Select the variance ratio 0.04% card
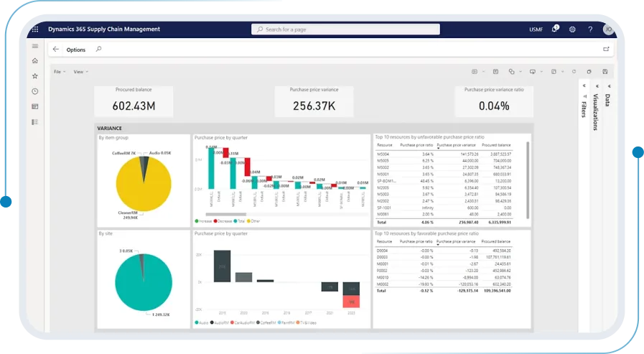This screenshot has width=644, height=354. 494,101
